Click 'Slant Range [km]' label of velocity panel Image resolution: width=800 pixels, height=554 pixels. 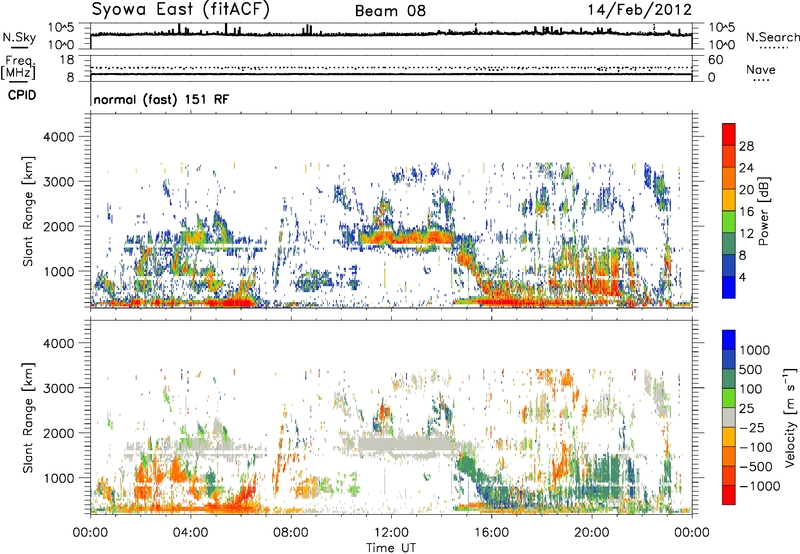[28, 418]
